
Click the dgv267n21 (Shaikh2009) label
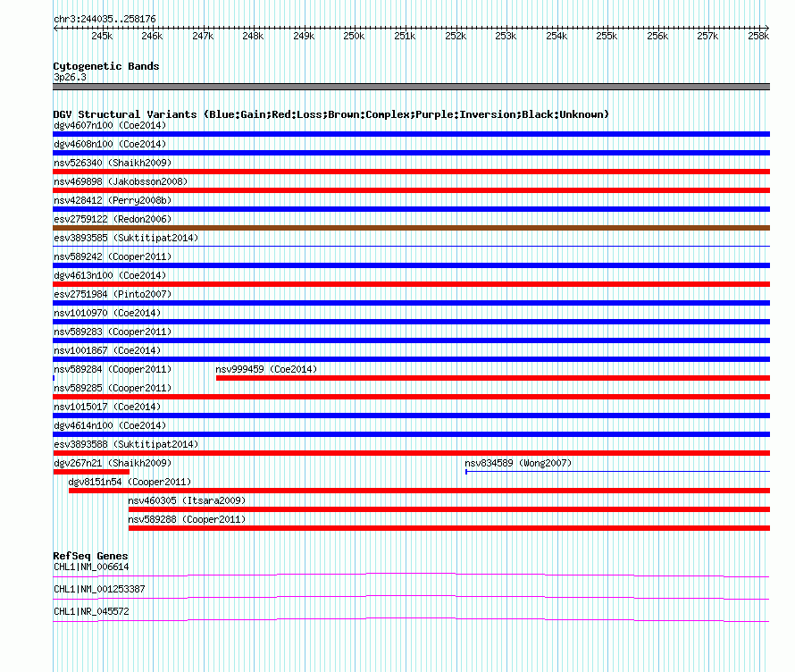(113, 463)
